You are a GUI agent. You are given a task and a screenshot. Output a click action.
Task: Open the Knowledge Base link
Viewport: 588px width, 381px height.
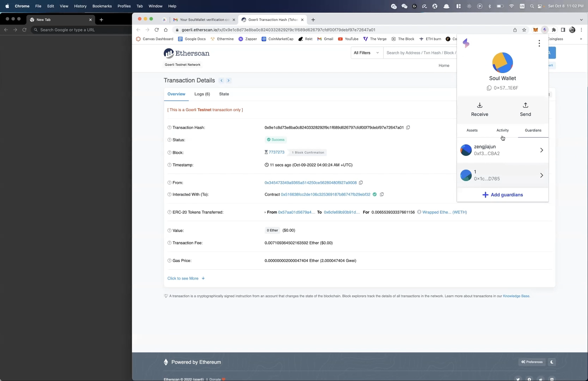516,296
